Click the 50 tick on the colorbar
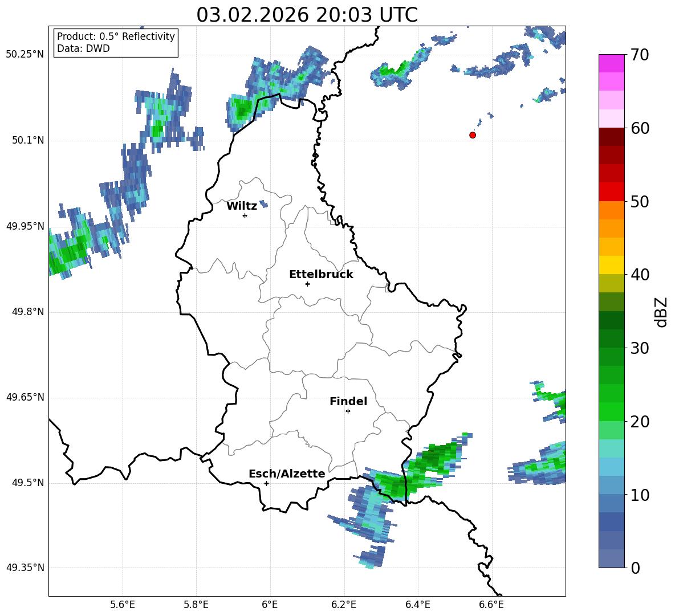The height and width of the screenshot is (616, 675). pos(639,202)
